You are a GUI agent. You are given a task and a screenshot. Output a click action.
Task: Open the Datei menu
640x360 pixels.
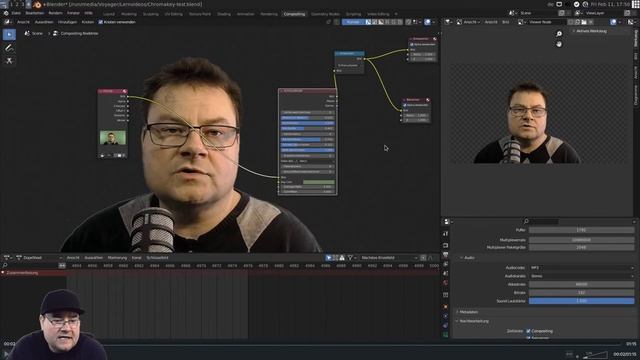tap(16, 13)
